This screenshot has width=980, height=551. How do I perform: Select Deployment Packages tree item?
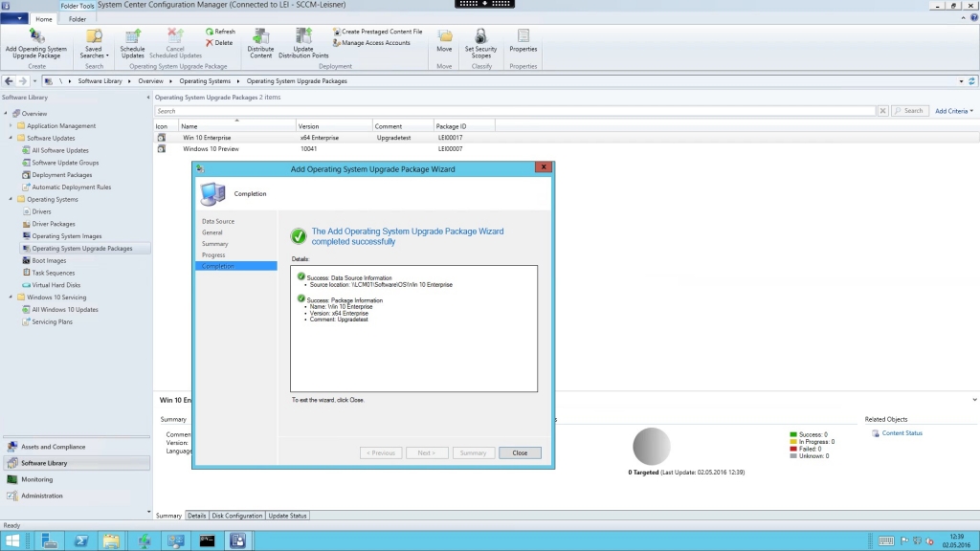[62, 175]
